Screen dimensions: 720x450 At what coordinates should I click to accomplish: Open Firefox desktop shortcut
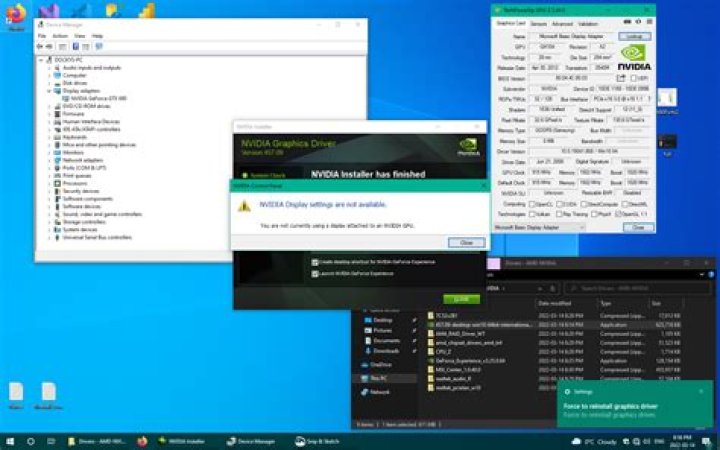[x=16, y=17]
